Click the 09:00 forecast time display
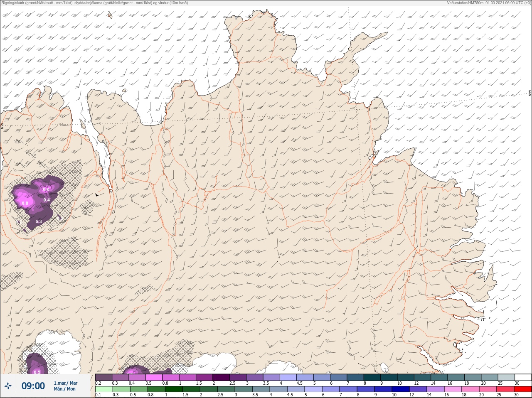Viewport: 532px width, 398px height. 33,386
